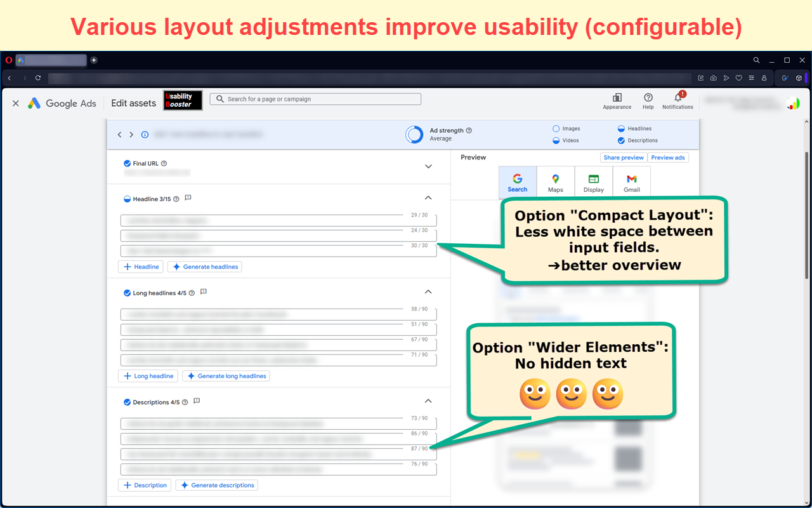Image resolution: width=812 pixels, height=508 pixels.
Task: Collapse the Descriptions section
Action: pyautogui.click(x=428, y=401)
